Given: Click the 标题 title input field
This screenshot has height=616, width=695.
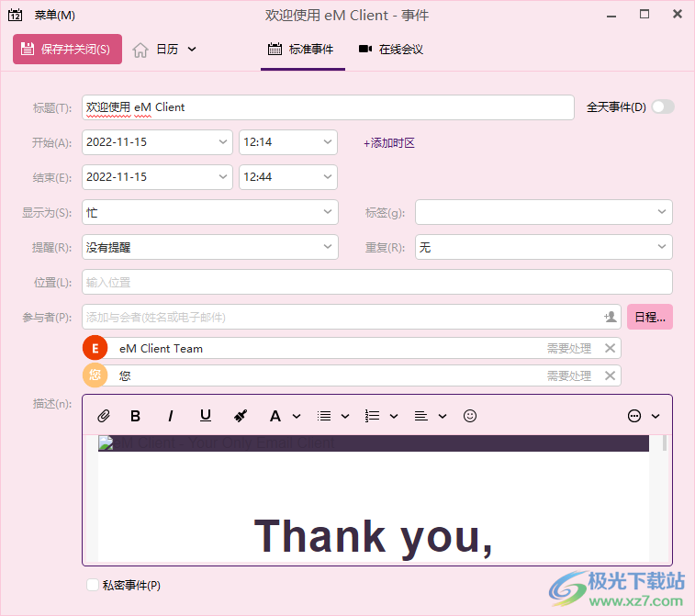Looking at the screenshot, I should pyautogui.click(x=328, y=107).
